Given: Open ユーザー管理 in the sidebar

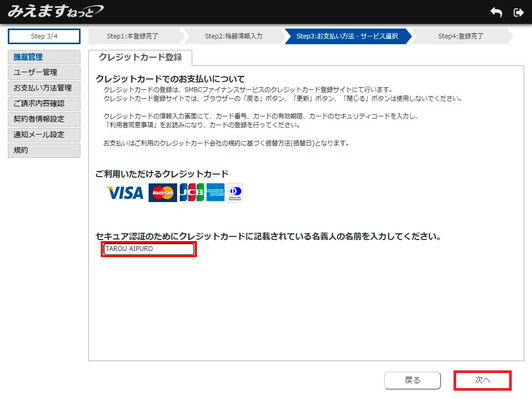Looking at the screenshot, I should 44,73.
